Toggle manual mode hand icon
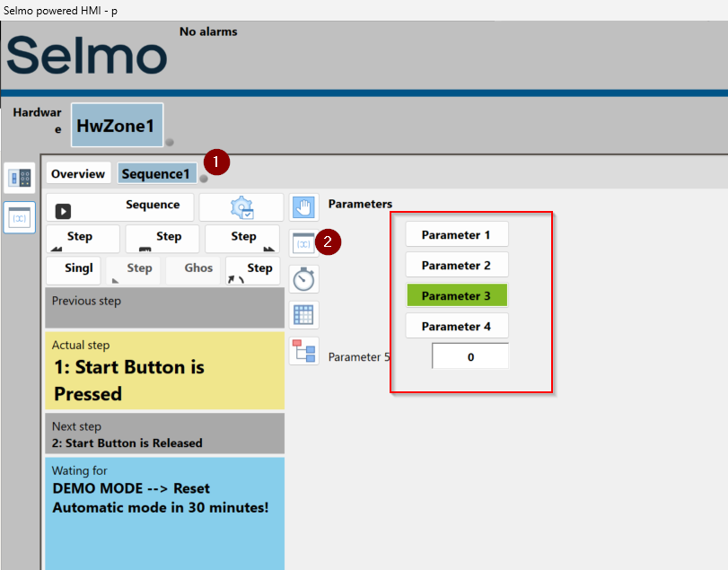 304,207
